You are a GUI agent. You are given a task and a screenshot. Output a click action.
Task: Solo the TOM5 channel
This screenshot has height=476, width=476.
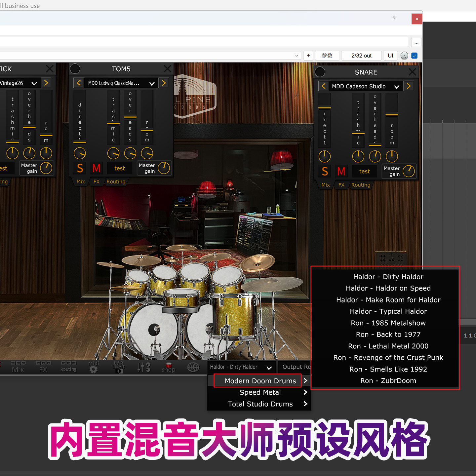(80, 168)
